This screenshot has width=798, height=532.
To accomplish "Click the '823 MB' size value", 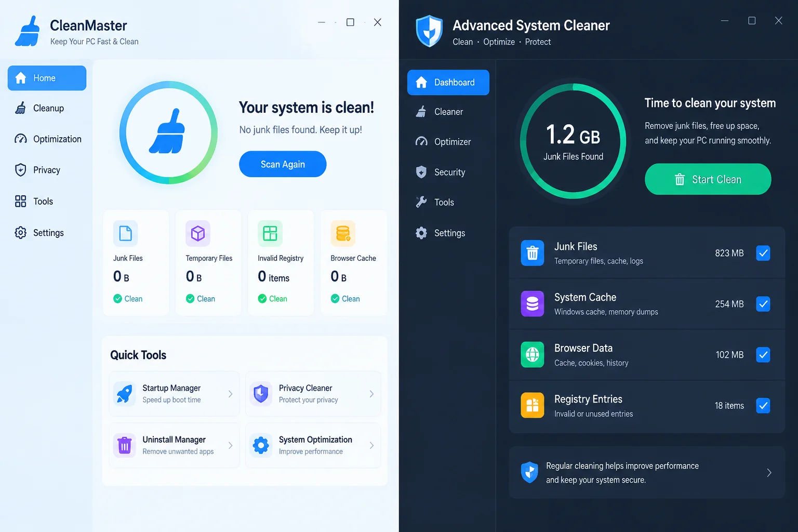I will pyautogui.click(x=729, y=253).
